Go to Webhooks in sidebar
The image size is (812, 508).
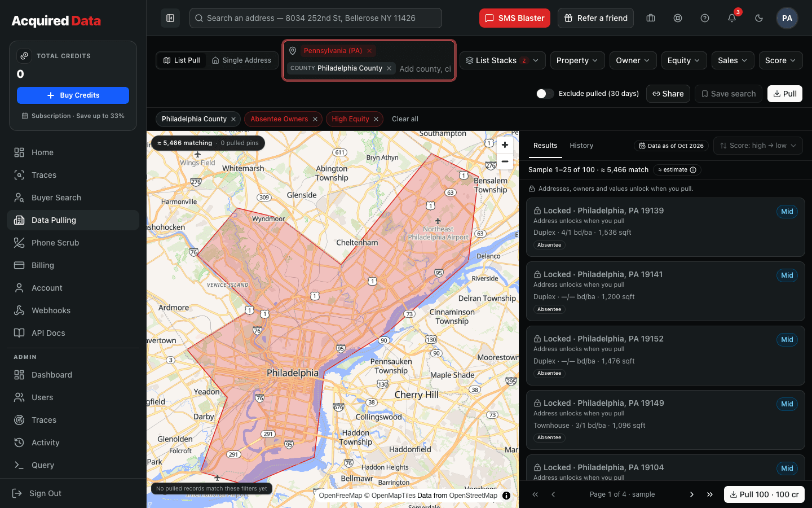pos(73,310)
